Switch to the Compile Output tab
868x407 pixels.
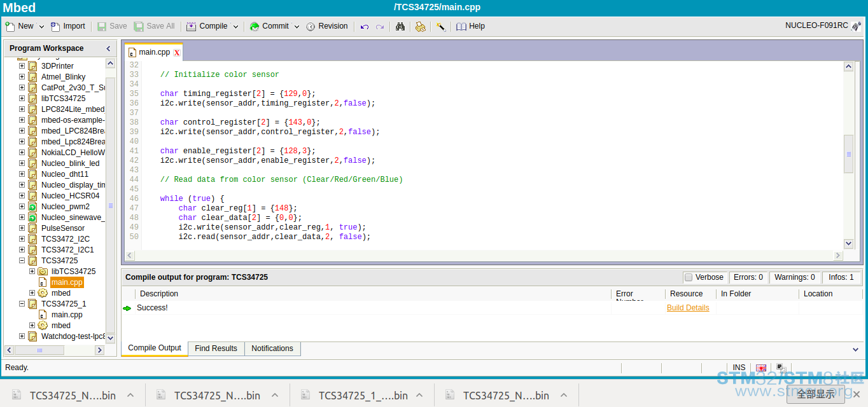point(155,348)
